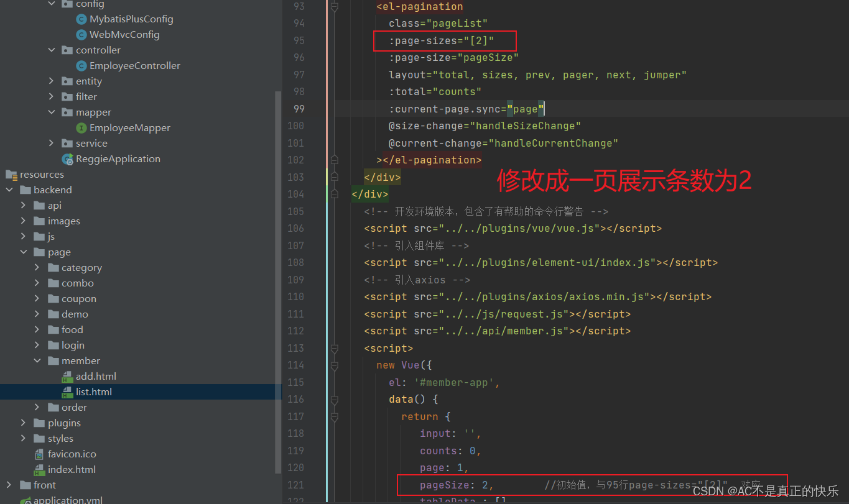Collapse the controller package node
Viewport: 849px width, 504px height.
(x=52, y=50)
